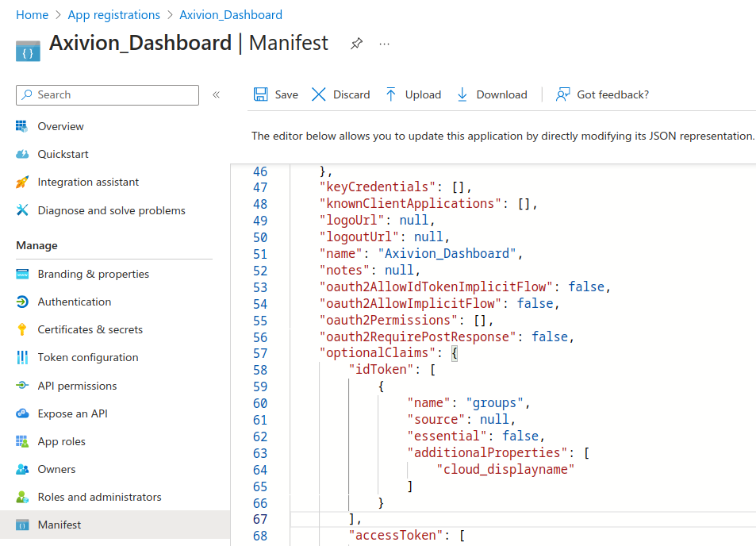Click the Save disk icon
The width and height of the screenshot is (756, 546).
(x=260, y=94)
